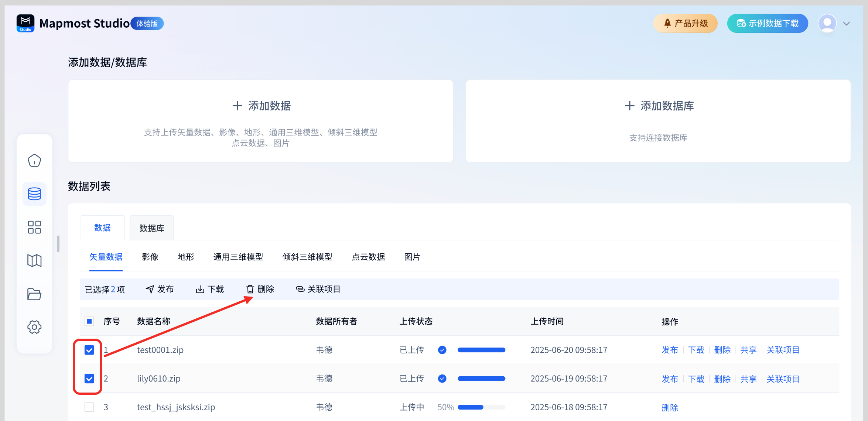Open the folder icon in sidebar
The width and height of the screenshot is (868, 421).
coord(34,294)
